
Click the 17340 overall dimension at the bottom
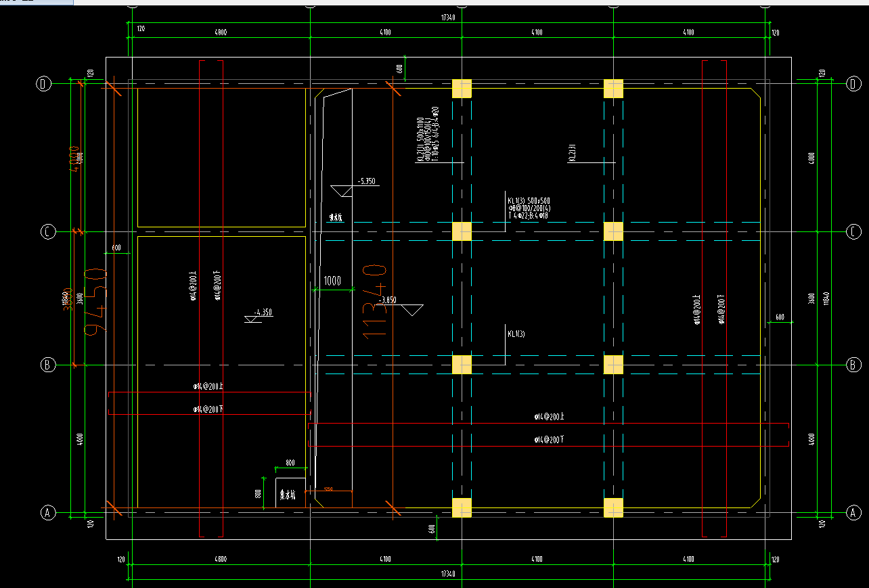point(447,574)
